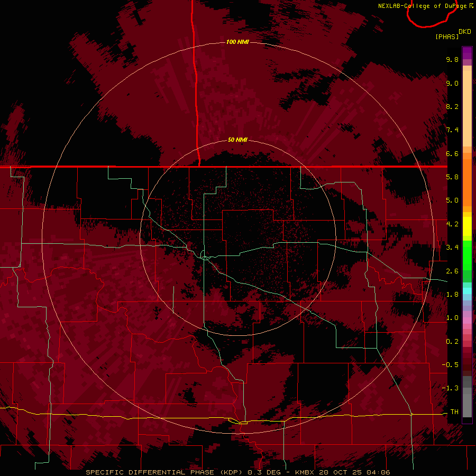Click the cyan segment of the color bar
Image resolution: width=476 pixels, height=476 pixels.
(x=467, y=291)
